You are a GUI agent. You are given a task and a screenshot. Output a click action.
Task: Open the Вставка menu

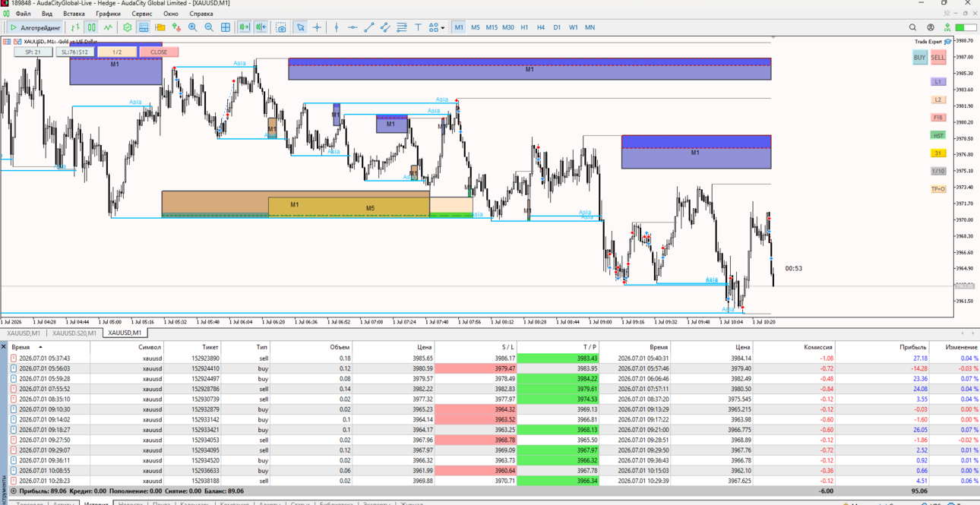pyautogui.click(x=74, y=14)
